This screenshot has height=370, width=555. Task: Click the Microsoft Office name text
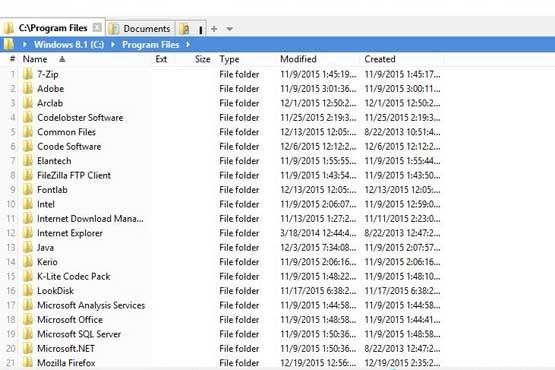click(70, 319)
